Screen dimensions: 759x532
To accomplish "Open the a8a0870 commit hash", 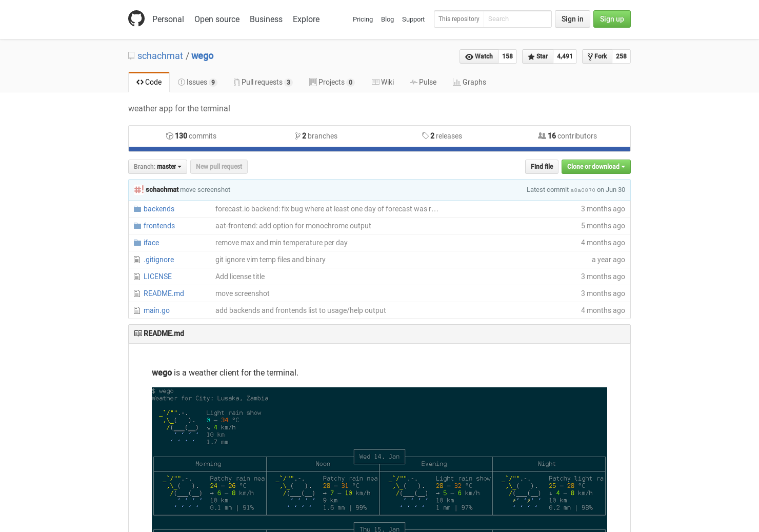I will pos(583,190).
